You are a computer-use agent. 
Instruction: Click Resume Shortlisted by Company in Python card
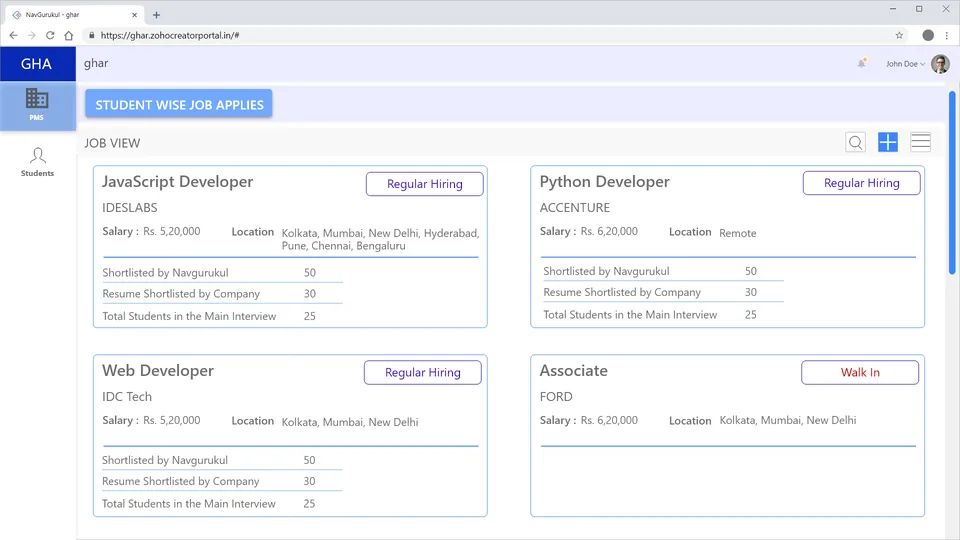click(x=622, y=292)
